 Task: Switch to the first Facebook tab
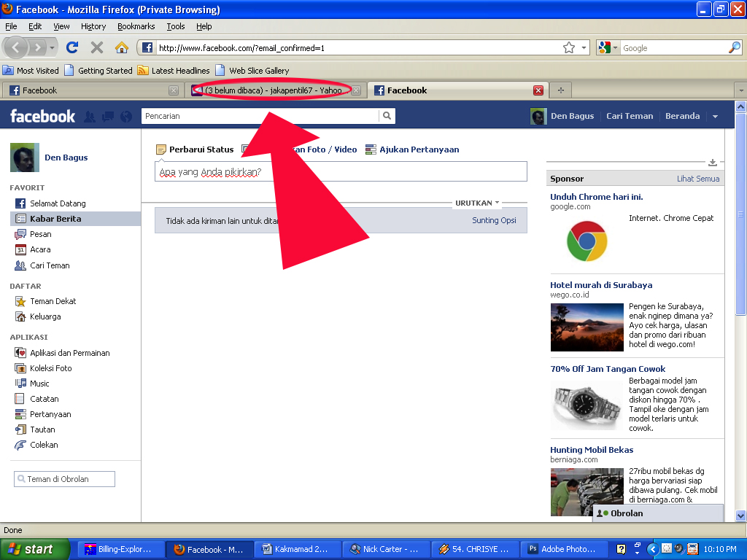pos(93,90)
